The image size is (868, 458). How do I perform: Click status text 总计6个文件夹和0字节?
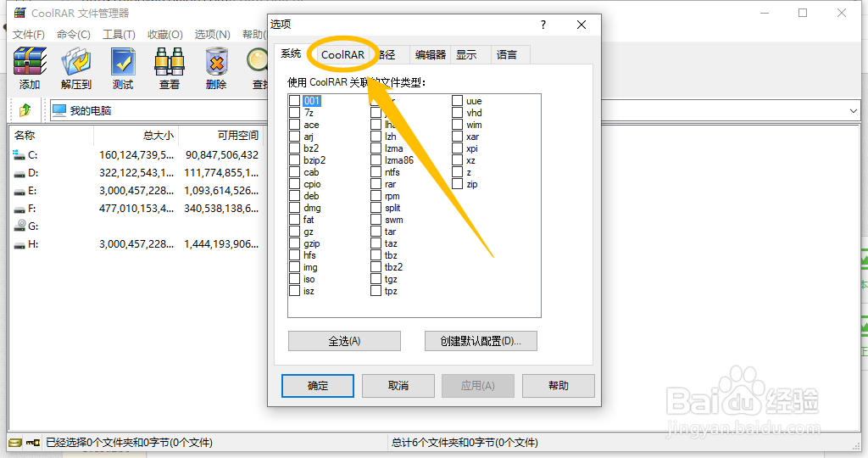click(465, 443)
